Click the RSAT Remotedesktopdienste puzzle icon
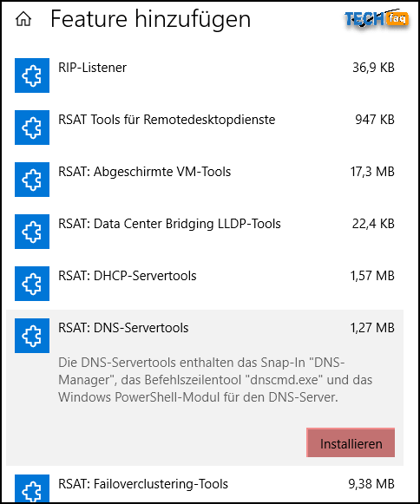The image size is (420, 504). point(32,128)
